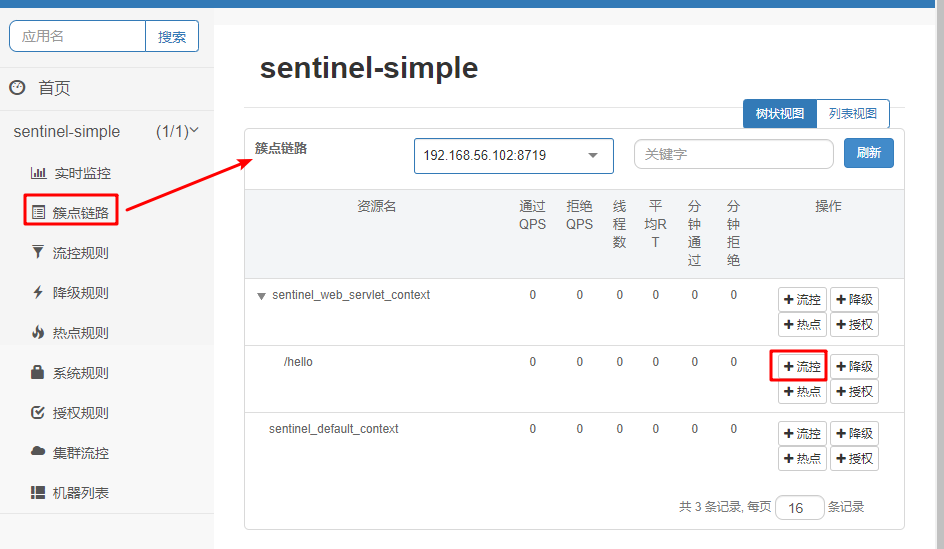
Task: Open 实时监控 in the sidebar
Action: (82, 173)
